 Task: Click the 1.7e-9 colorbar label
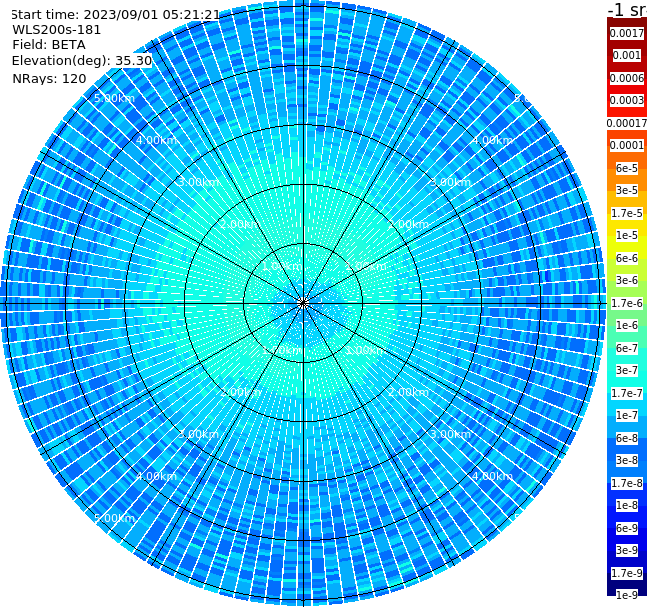coord(627,573)
